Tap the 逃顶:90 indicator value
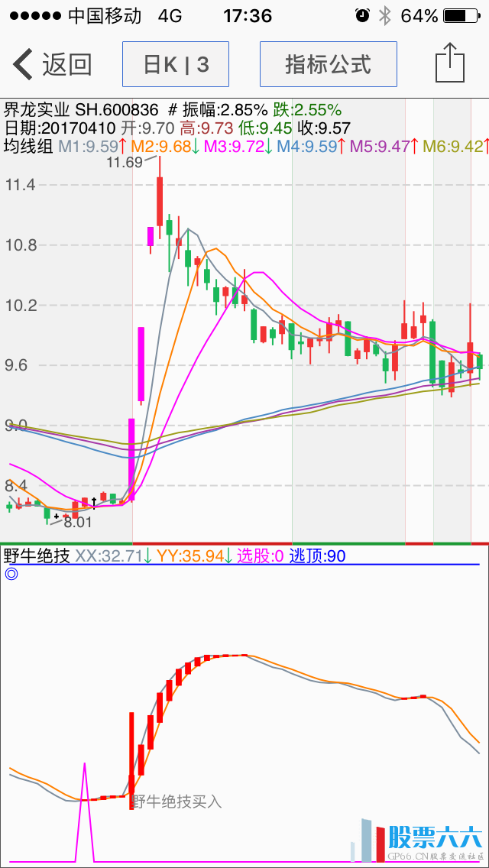The image size is (489, 868). click(x=317, y=555)
